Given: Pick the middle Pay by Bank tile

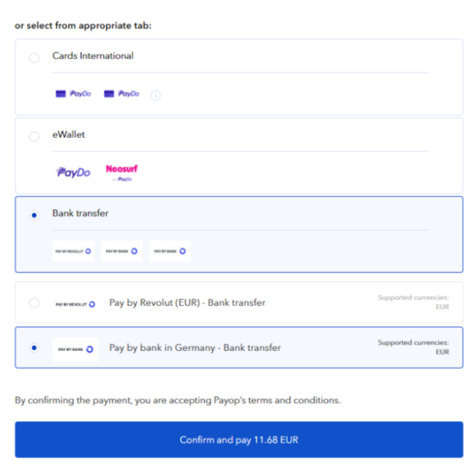Looking at the screenshot, I should [x=121, y=251].
